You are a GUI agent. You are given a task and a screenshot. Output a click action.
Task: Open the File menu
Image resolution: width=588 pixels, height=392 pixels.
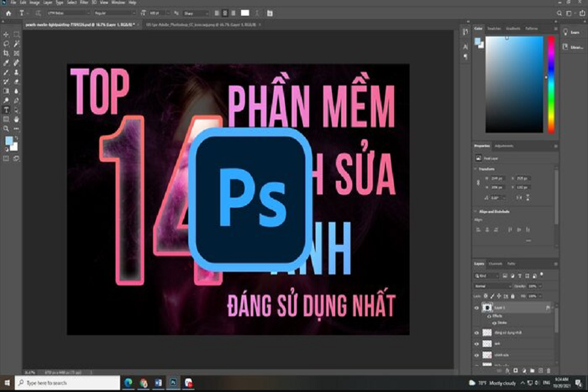13,3
